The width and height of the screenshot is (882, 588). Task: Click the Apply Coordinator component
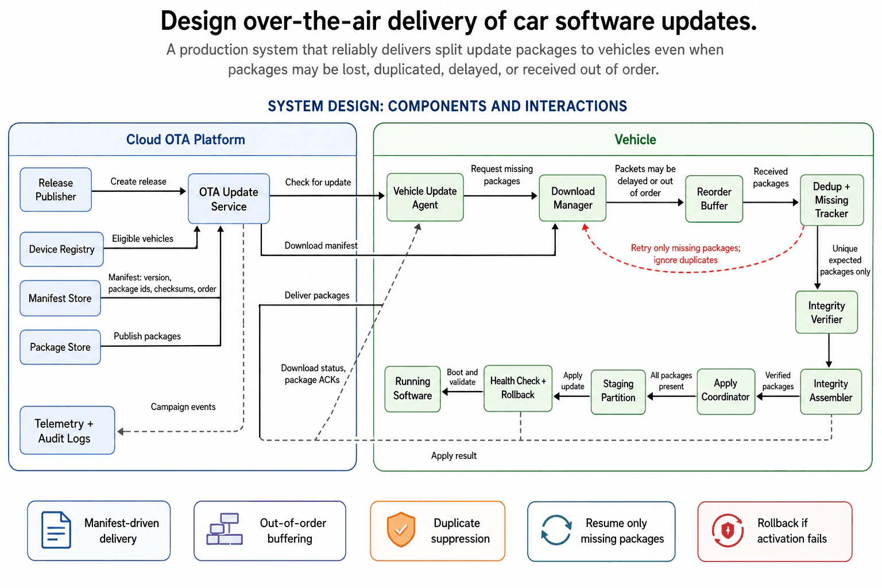click(725, 390)
